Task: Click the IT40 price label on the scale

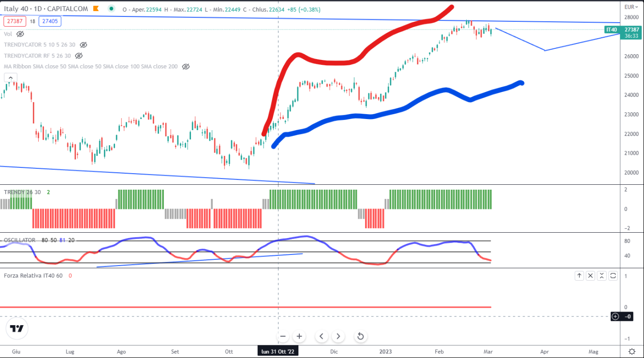Action: click(x=611, y=30)
